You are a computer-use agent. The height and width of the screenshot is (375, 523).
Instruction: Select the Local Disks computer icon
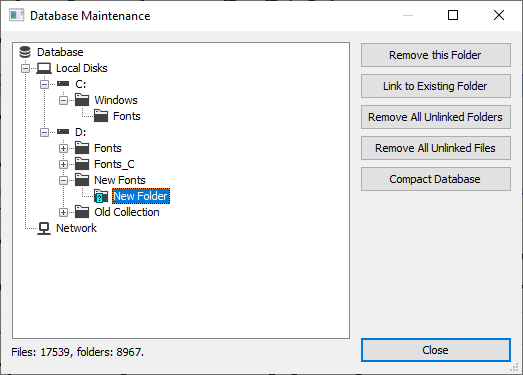pos(44,68)
